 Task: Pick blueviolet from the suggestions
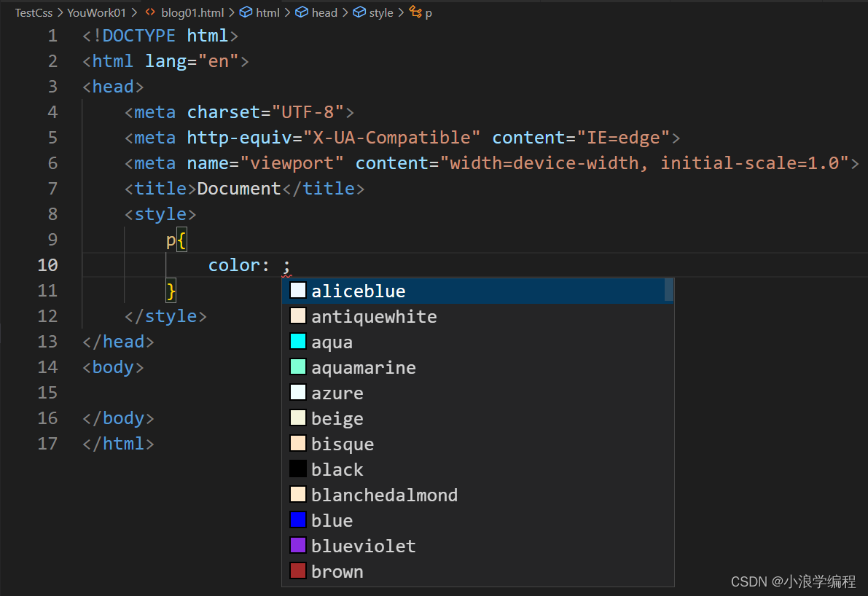pos(478,546)
